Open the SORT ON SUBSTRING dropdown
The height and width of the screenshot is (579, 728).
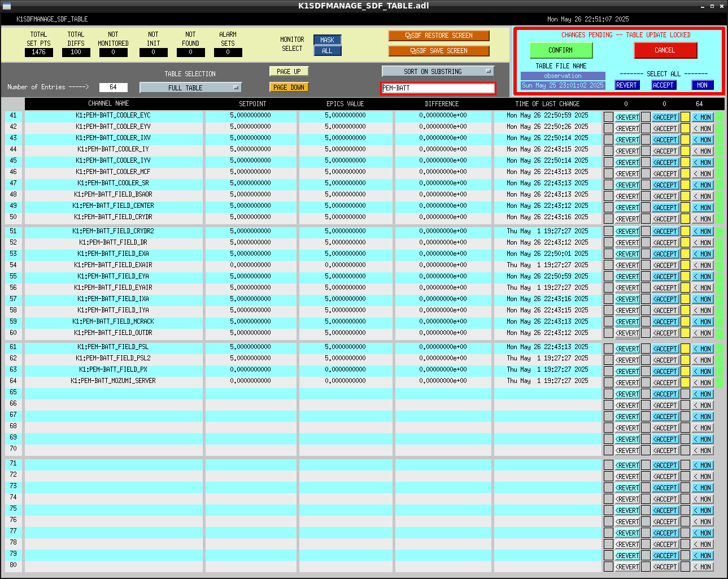point(438,72)
